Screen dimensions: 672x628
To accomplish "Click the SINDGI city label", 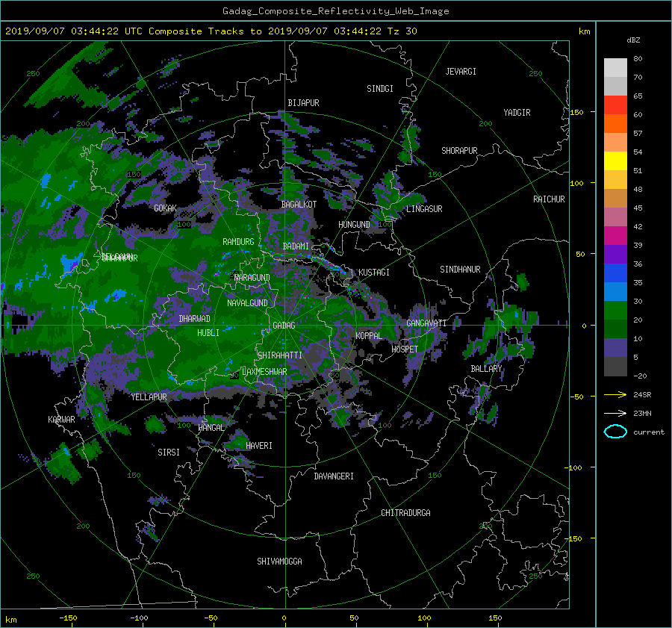I will (380, 89).
